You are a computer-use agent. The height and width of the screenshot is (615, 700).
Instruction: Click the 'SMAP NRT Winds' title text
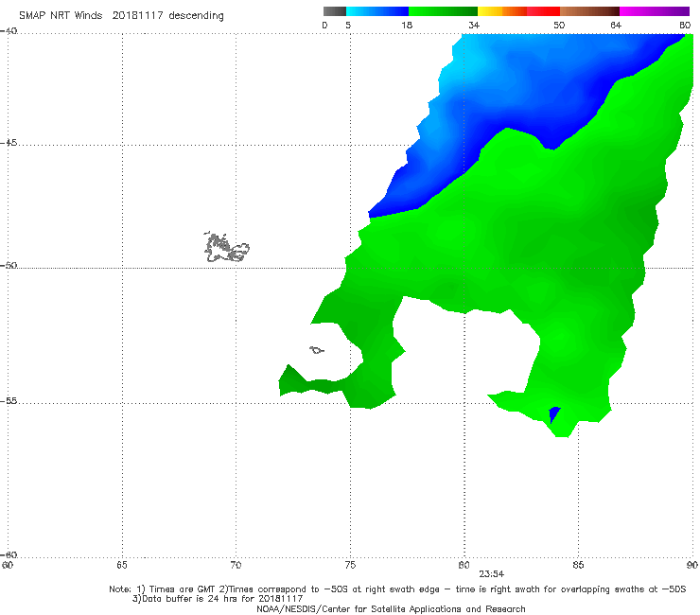click(61, 16)
